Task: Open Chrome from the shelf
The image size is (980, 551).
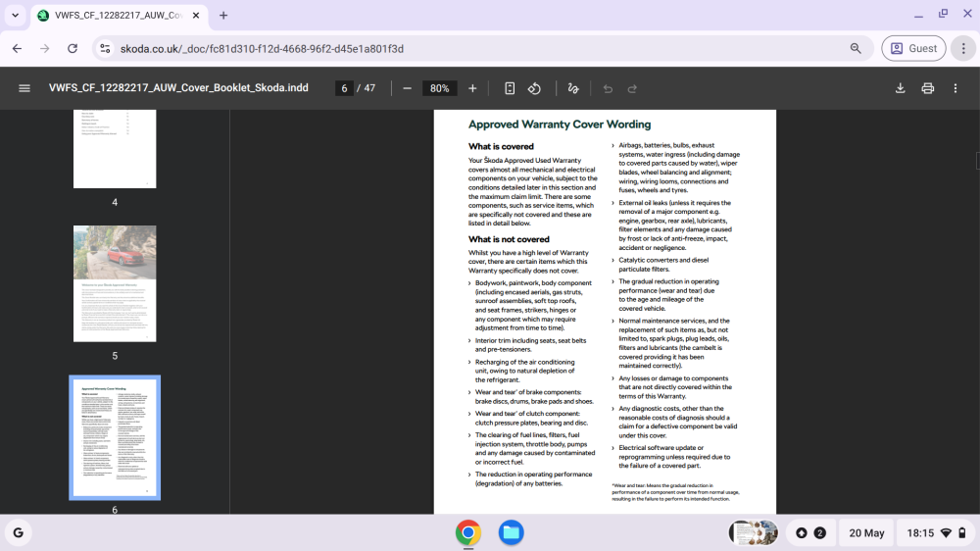Action: click(x=468, y=533)
